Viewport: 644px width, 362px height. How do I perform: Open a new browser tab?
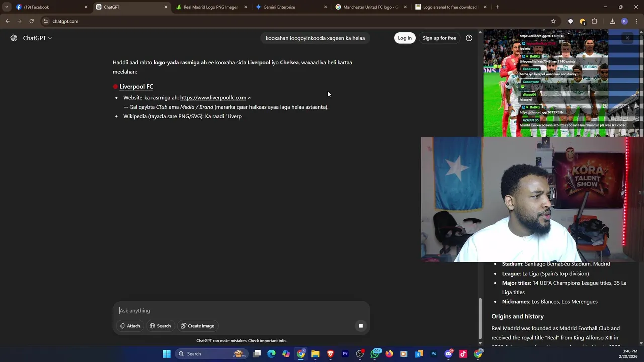pyautogui.click(x=497, y=7)
